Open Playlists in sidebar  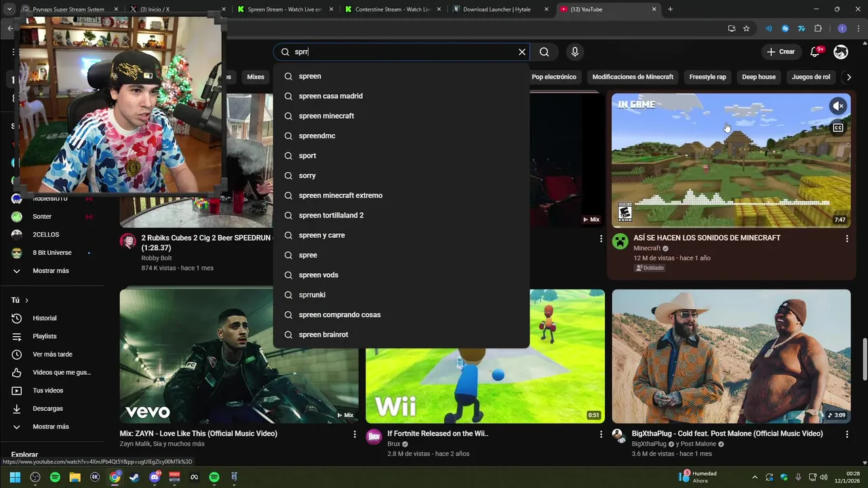click(44, 336)
